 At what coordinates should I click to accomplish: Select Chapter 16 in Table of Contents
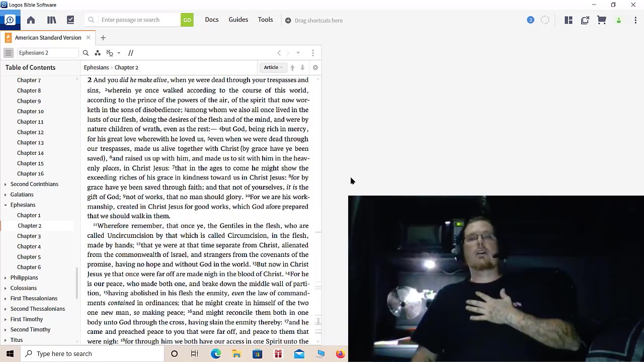(30, 174)
